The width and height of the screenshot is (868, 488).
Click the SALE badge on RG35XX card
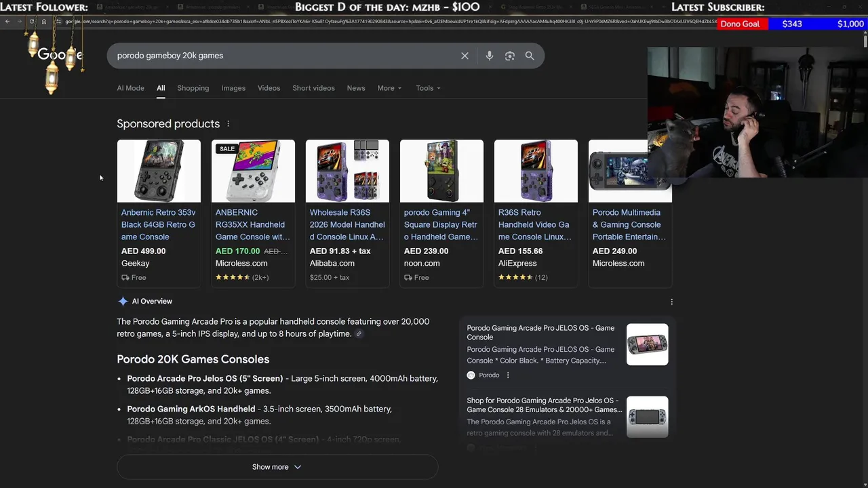[227, 148]
